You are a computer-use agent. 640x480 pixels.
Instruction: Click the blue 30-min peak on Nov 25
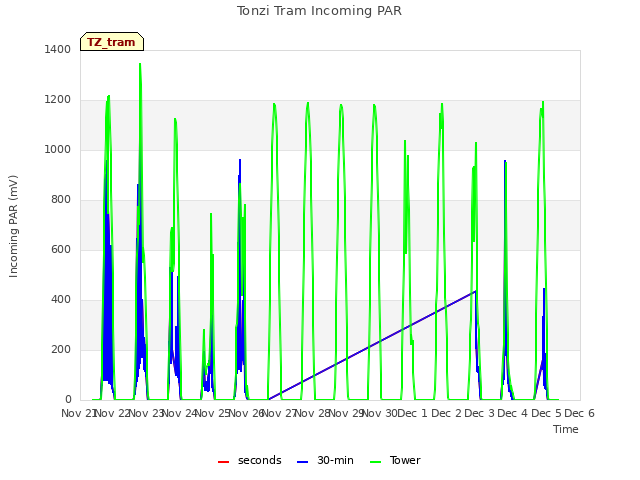[240, 160]
